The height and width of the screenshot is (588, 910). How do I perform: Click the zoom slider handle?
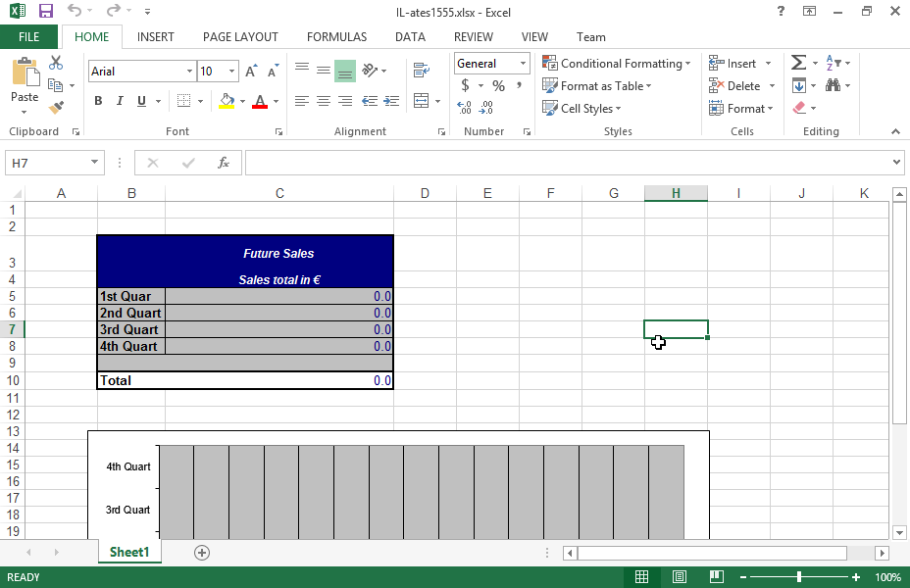(799, 577)
